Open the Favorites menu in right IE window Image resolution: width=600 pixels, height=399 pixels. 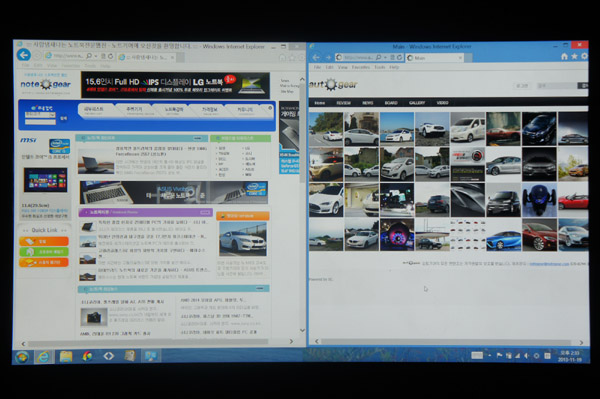point(360,67)
